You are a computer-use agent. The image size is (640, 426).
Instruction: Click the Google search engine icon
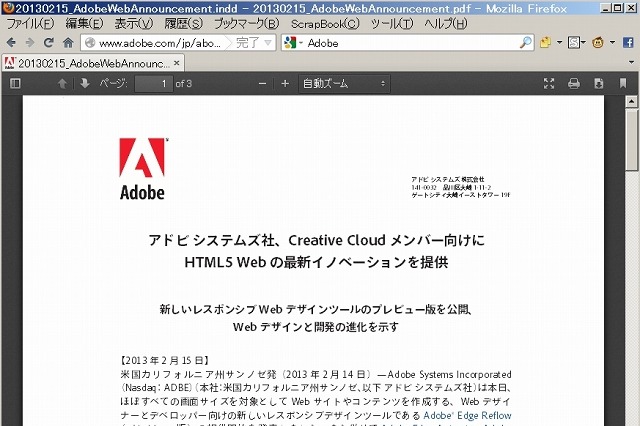290,42
